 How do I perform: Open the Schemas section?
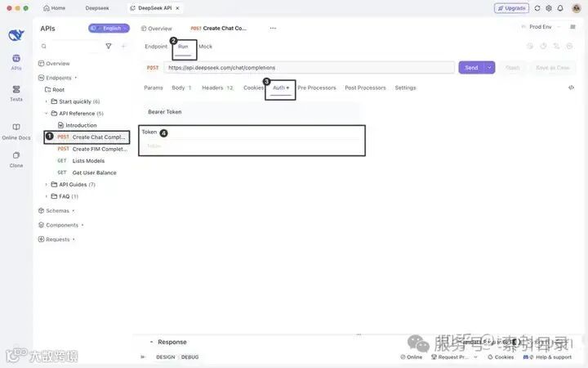tap(56, 211)
